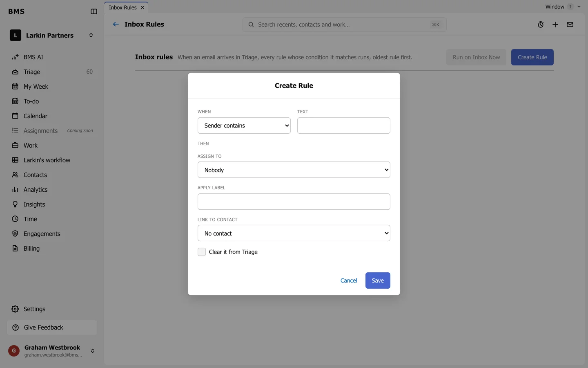Open the Assign To dropdown
This screenshot has height=368, width=588.
294,170
